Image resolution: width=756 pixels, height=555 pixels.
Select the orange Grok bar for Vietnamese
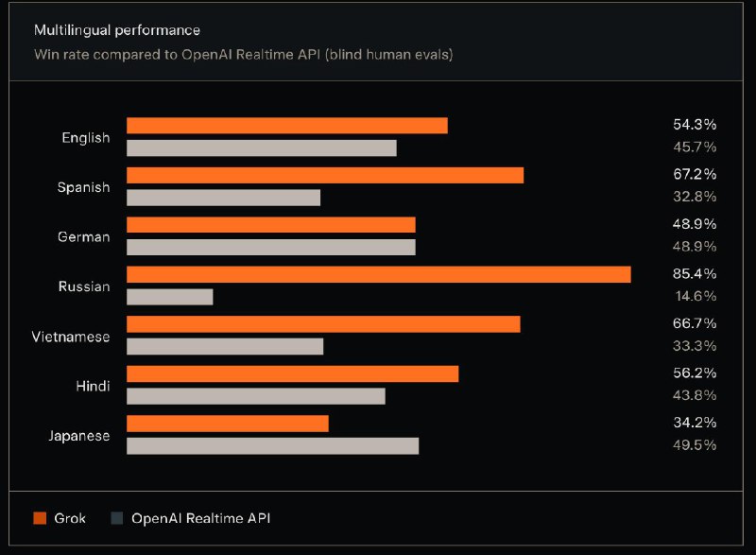(x=323, y=324)
